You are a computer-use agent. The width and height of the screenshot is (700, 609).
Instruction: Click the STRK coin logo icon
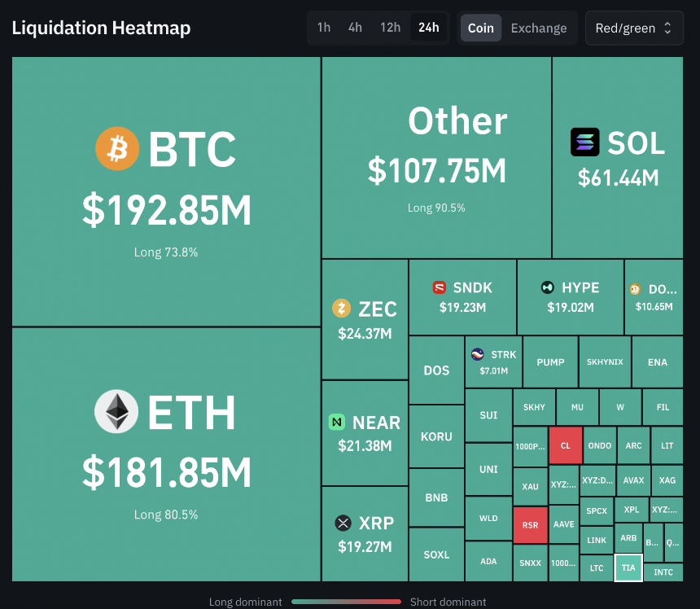click(478, 354)
